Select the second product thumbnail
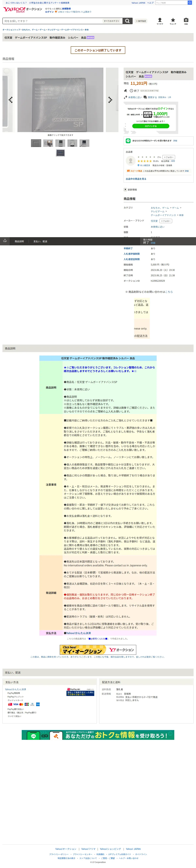This screenshot has height=868, width=196. pos(48,143)
